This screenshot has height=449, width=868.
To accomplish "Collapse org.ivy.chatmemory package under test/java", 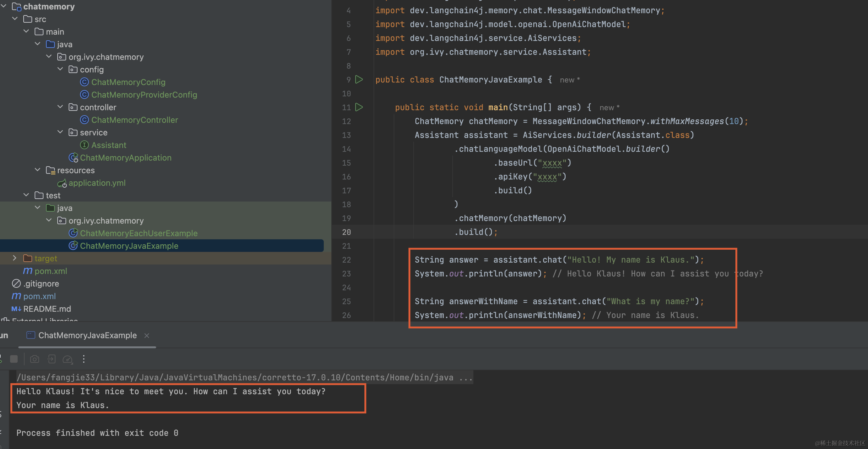I will pos(49,220).
